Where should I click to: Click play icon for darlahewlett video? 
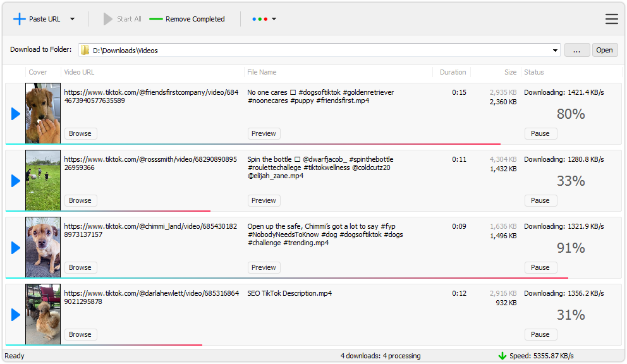click(x=16, y=315)
